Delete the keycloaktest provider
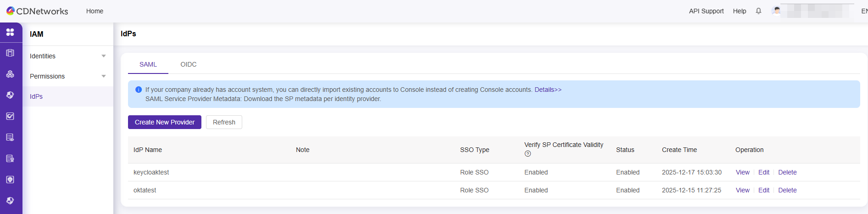This screenshot has width=868, height=214. 787,172
